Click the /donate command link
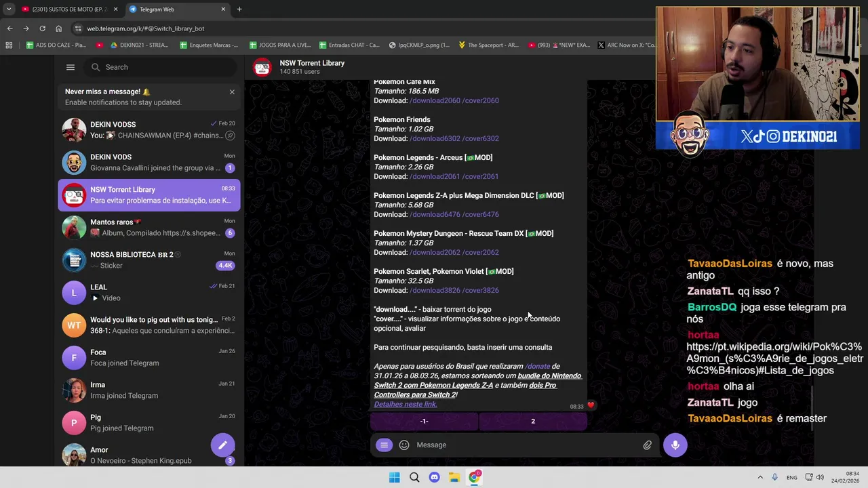This screenshot has height=488, width=868. [538, 366]
